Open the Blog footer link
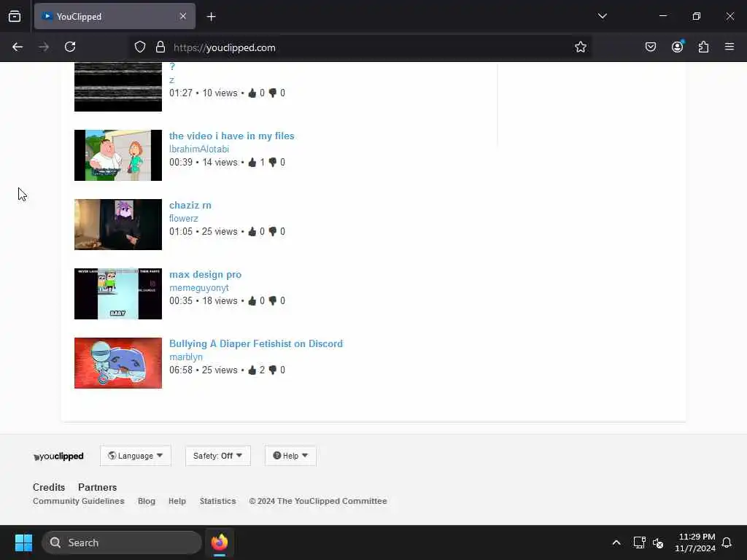 click(x=146, y=501)
